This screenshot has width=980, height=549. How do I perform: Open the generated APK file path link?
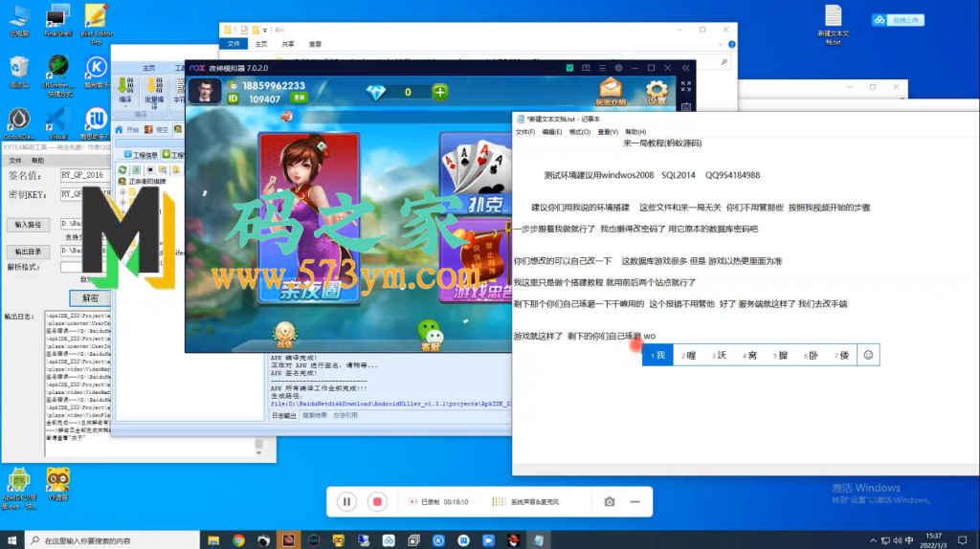coord(391,404)
